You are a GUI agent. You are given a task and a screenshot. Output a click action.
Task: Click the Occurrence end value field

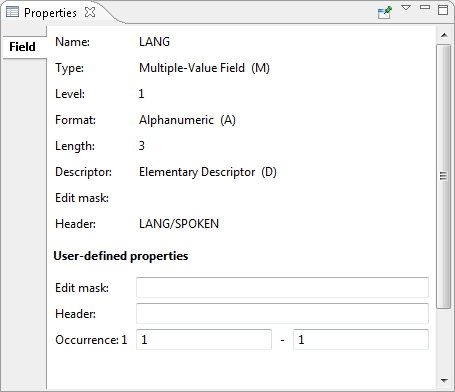pos(361,339)
